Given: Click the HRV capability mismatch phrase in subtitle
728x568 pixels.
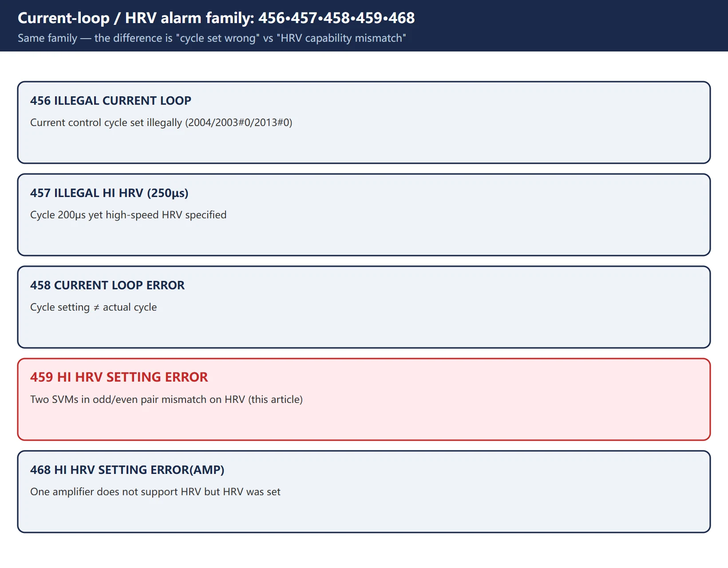Looking at the screenshot, I should pyautogui.click(x=341, y=38).
